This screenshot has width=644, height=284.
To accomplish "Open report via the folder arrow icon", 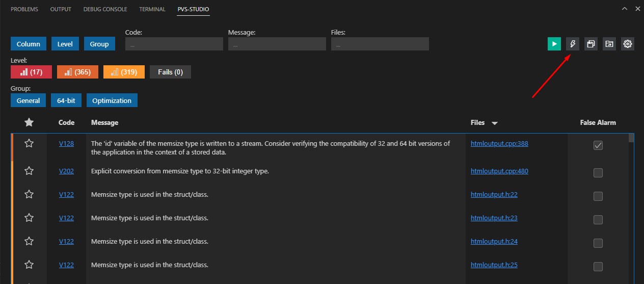I will point(609,44).
